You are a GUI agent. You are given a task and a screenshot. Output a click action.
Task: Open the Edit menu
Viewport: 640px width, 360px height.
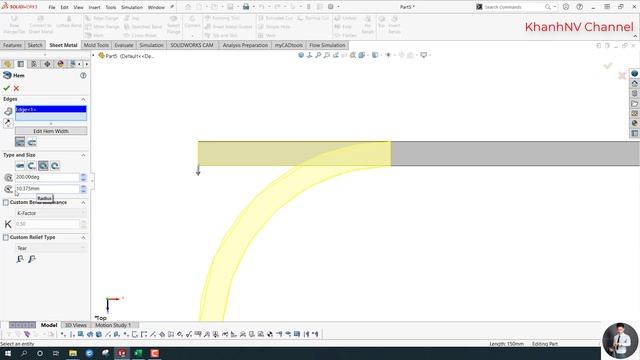pos(64,7)
